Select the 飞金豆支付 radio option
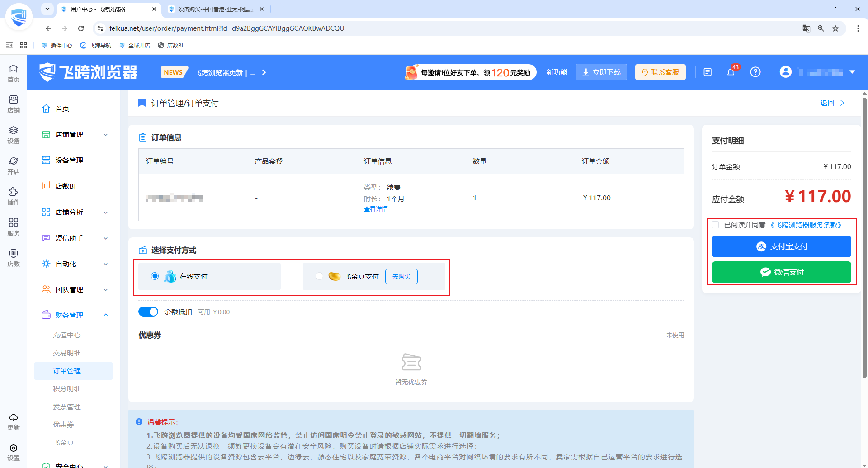The height and width of the screenshot is (468, 868). pyautogui.click(x=320, y=276)
